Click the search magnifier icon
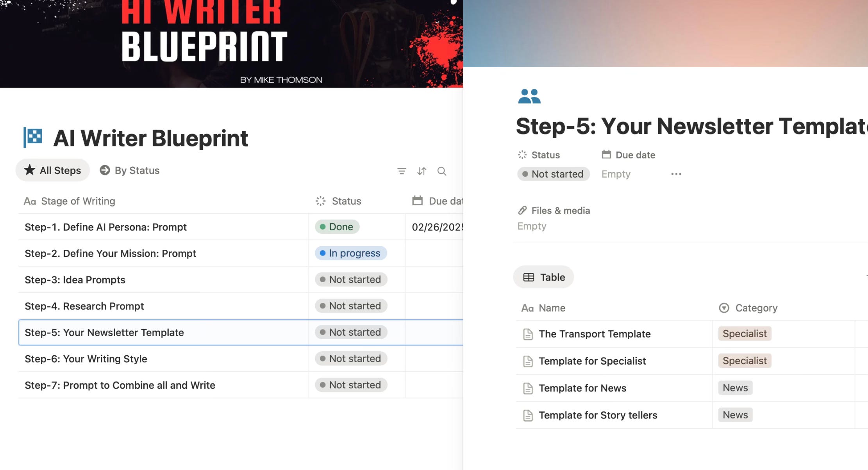This screenshot has height=470, width=868. click(x=442, y=171)
